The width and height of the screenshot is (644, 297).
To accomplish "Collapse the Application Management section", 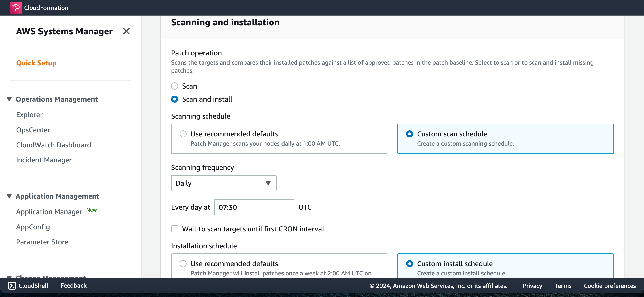I will click(x=9, y=196).
